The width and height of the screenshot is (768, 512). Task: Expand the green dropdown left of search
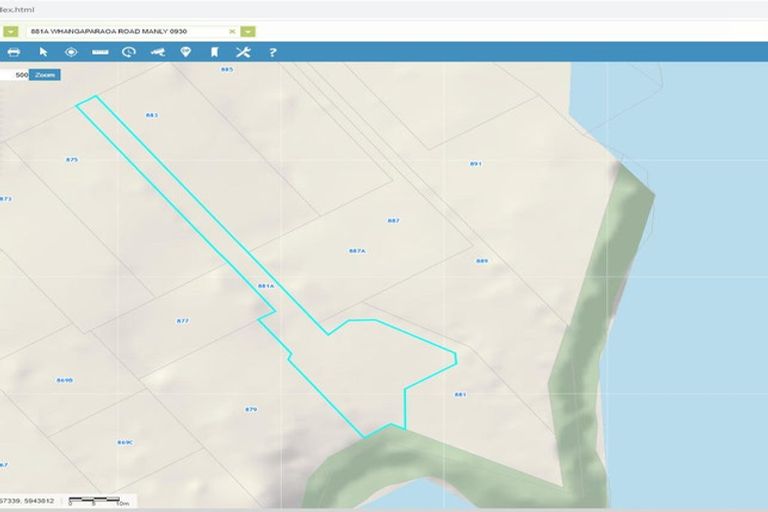click(x=11, y=31)
